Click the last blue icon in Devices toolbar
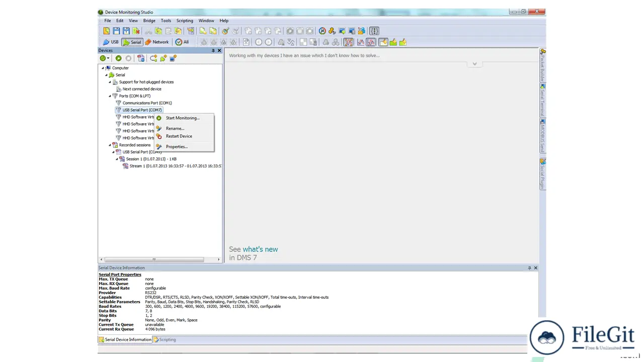Screen dimensions: 644x362 click(x=173, y=58)
